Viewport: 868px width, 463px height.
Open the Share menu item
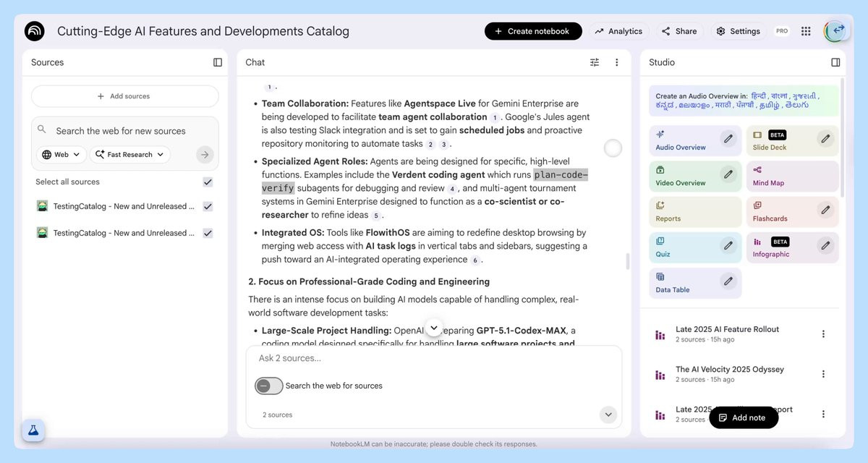pos(679,31)
